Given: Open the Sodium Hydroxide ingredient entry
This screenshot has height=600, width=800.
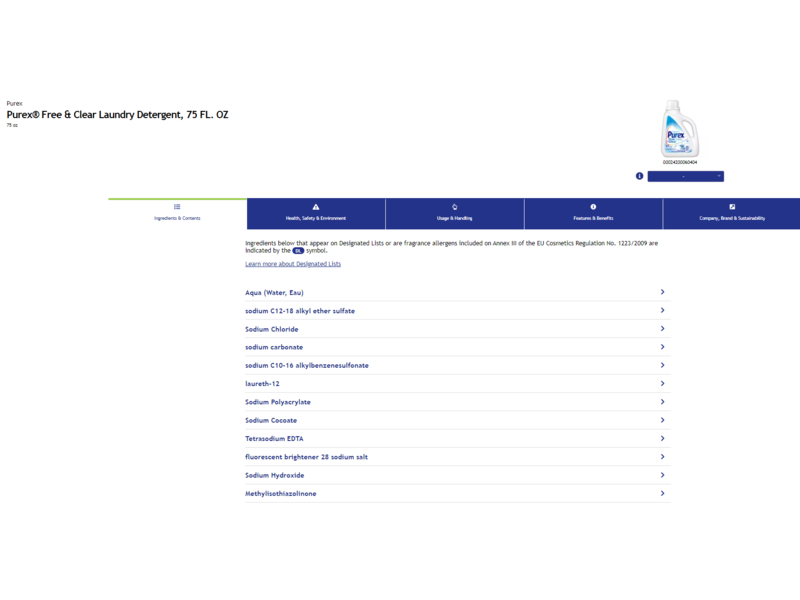Looking at the screenshot, I should click(274, 475).
